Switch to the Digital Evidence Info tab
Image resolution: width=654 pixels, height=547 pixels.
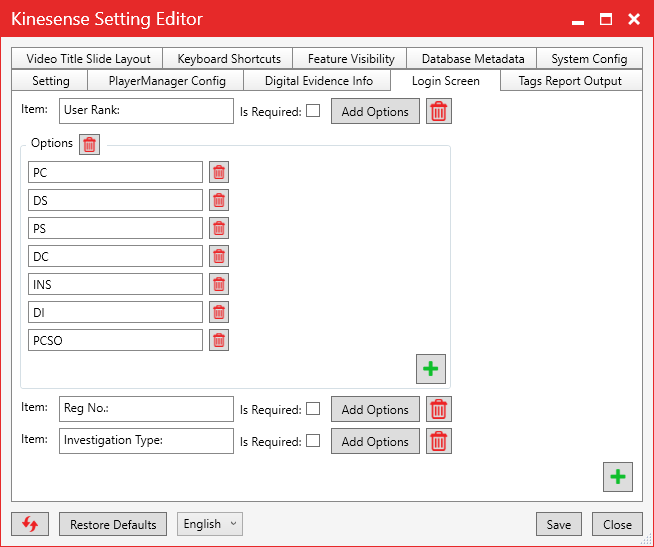point(318,81)
